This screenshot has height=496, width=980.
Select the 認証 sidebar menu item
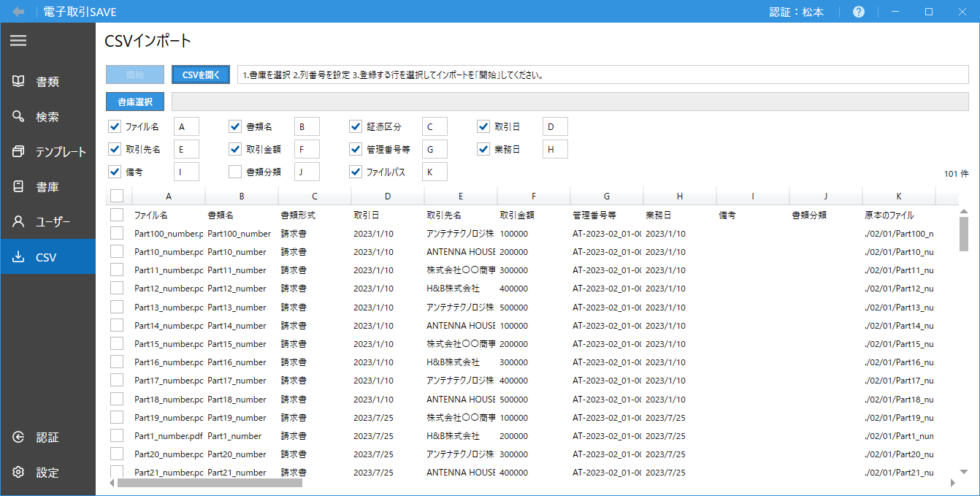tap(47, 438)
